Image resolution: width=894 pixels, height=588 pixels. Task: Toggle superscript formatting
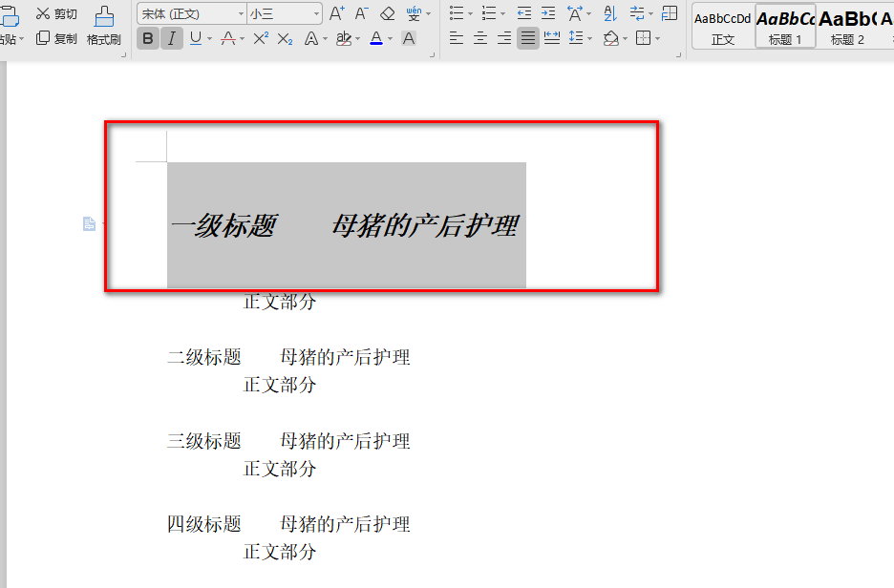click(261, 39)
